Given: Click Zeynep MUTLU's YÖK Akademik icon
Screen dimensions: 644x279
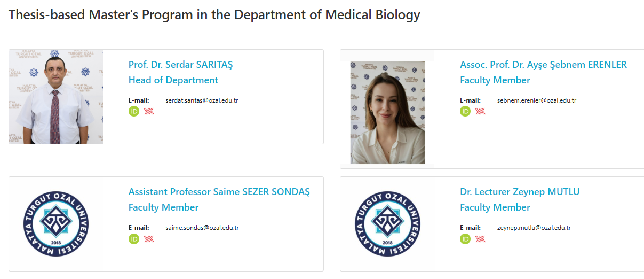Looking at the screenshot, I should pyautogui.click(x=480, y=238).
